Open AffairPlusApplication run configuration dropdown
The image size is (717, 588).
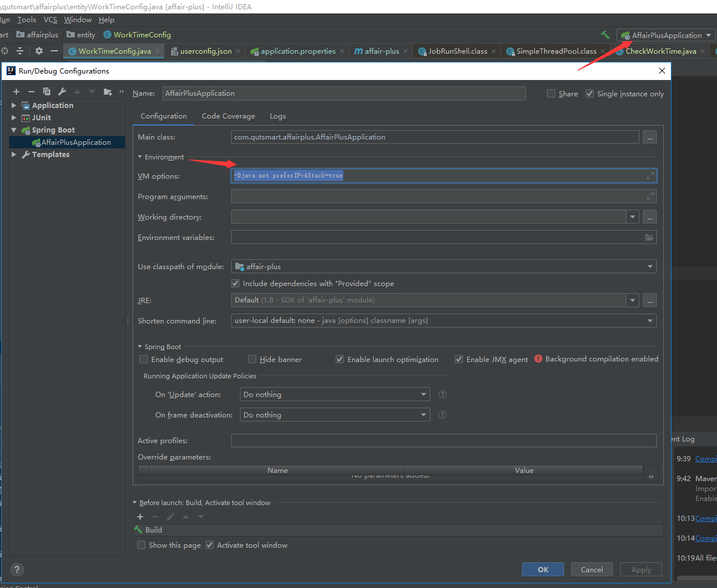[x=666, y=35]
